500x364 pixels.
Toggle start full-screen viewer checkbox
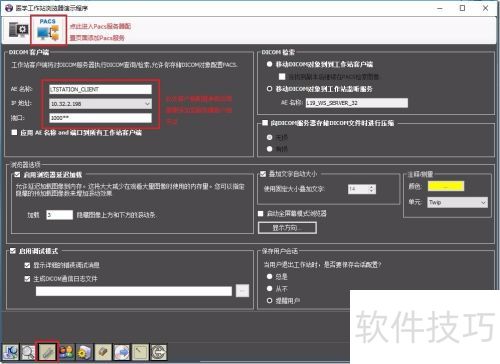click(261, 213)
